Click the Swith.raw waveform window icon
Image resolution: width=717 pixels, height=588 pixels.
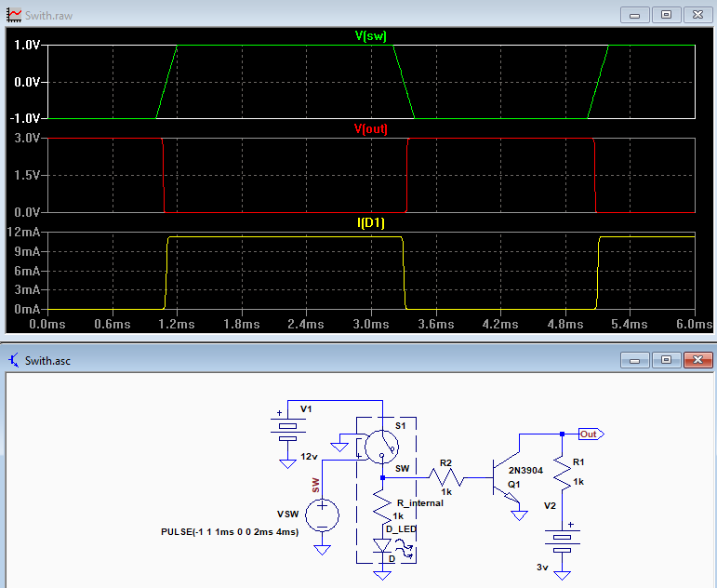point(14,15)
